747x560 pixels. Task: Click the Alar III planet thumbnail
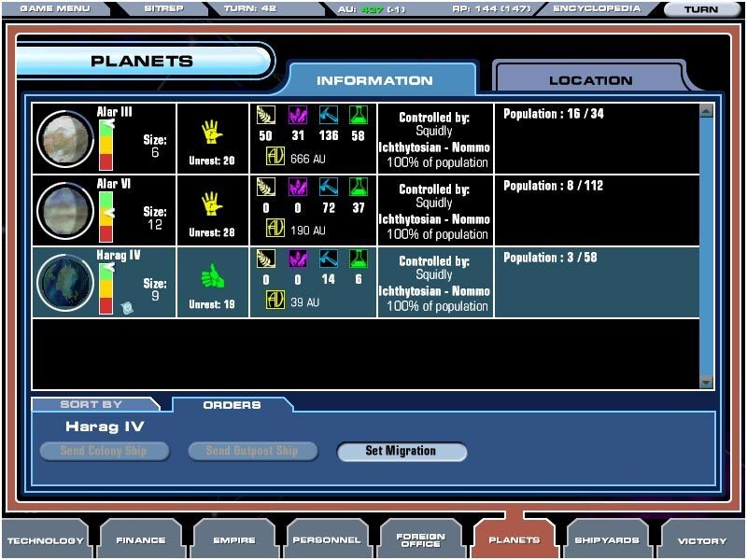pos(64,139)
